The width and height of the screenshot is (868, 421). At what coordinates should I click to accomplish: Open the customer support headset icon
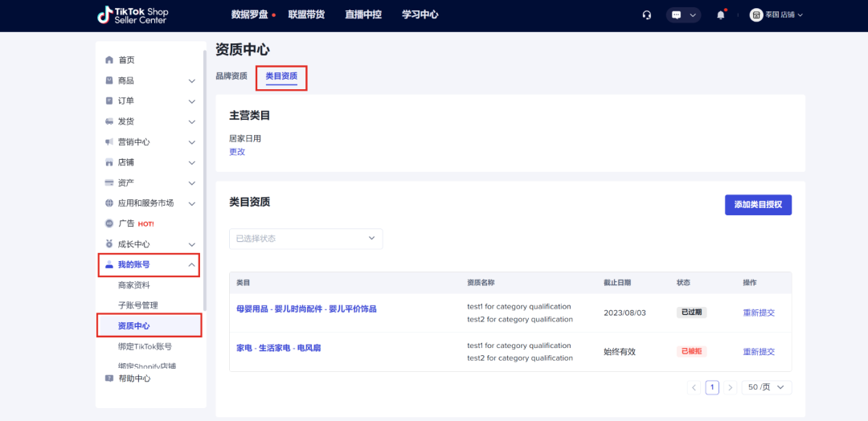[x=646, y=15]
